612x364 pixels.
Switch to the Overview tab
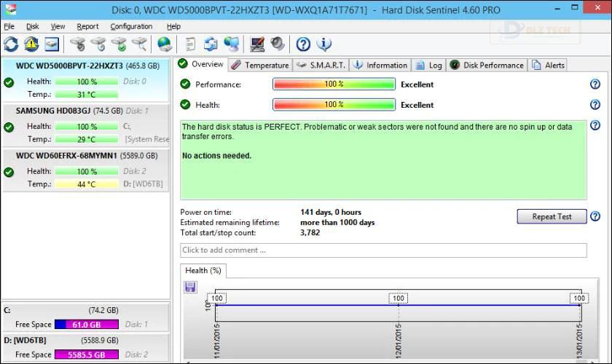tap(201, 64)
